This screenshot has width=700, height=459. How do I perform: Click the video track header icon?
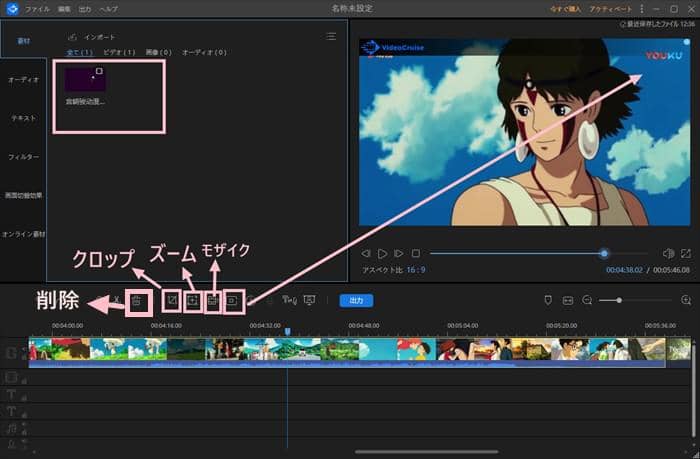coord(12,353)
